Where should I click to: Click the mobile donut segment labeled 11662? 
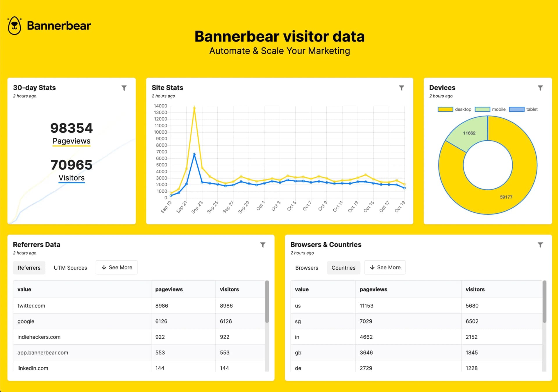click(x=469, y=133)
